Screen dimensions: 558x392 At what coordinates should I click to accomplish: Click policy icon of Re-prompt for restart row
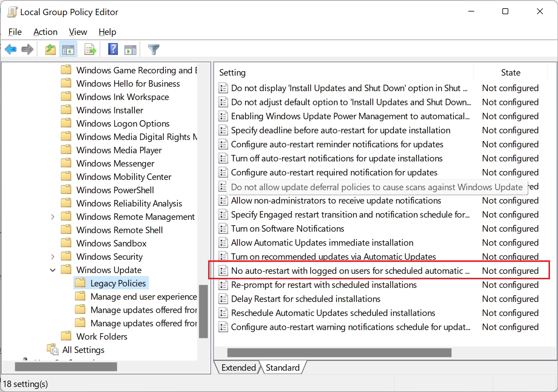coord(223,285)
